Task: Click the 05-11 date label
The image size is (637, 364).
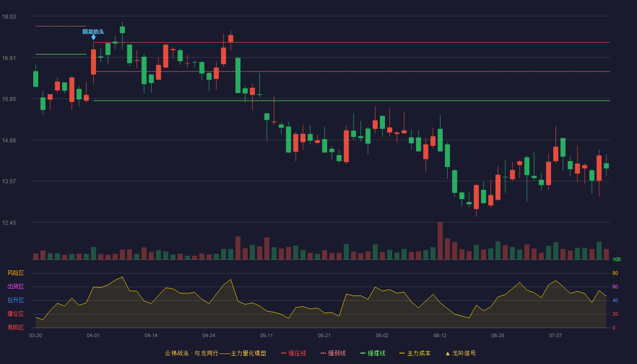Action: click(267, 335)
